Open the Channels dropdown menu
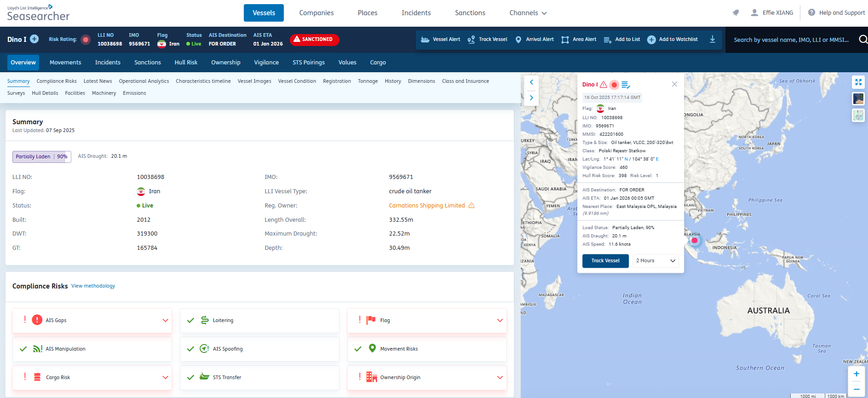868x398 pixels. [x=528, y=13]
